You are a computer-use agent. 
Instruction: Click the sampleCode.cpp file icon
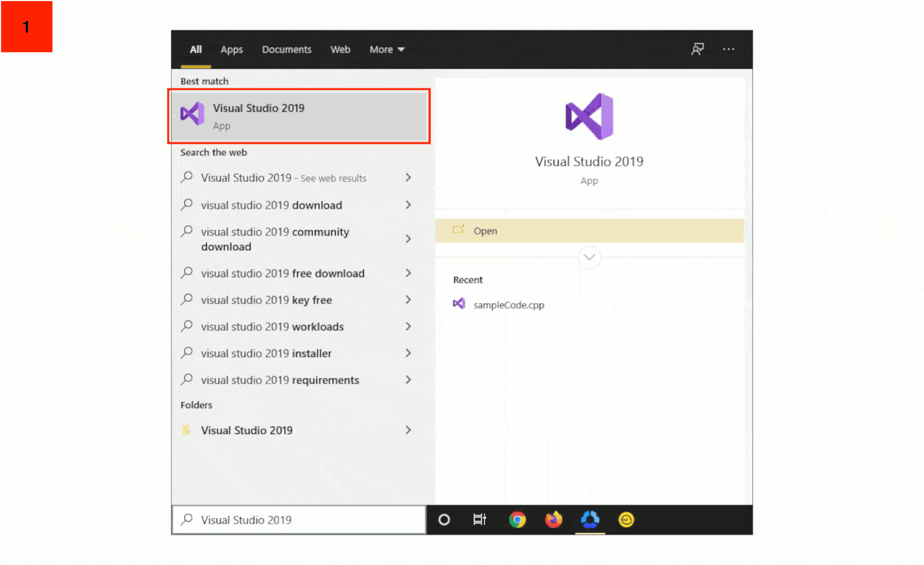pyautogui.click(x=459, y=303)
